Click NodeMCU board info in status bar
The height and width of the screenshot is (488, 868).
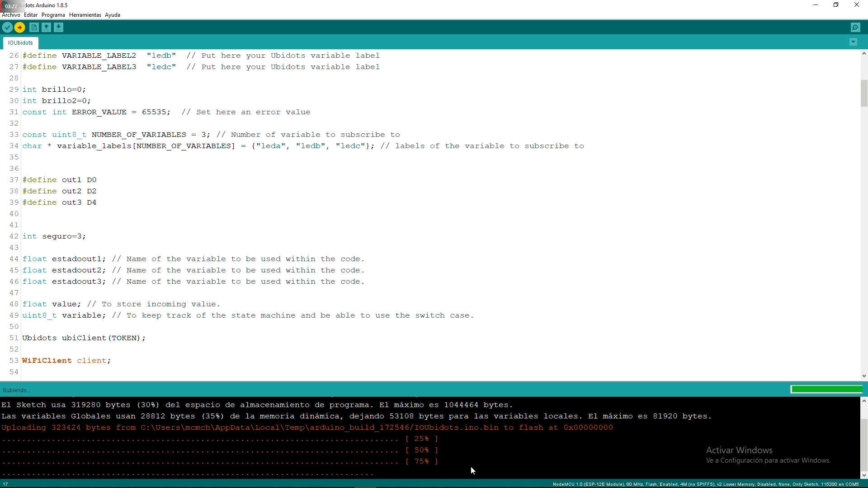coord(705,484)
